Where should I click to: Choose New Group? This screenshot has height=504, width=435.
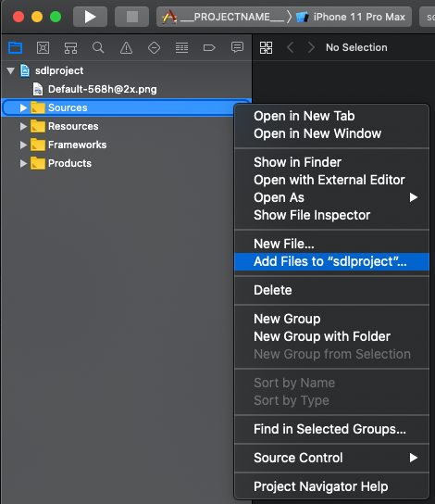(x=331, y=319)
